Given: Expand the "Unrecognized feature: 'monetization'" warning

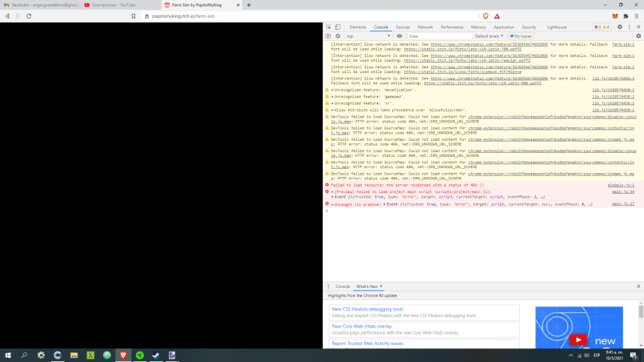Looking at the screenshot, I should 332,90.
